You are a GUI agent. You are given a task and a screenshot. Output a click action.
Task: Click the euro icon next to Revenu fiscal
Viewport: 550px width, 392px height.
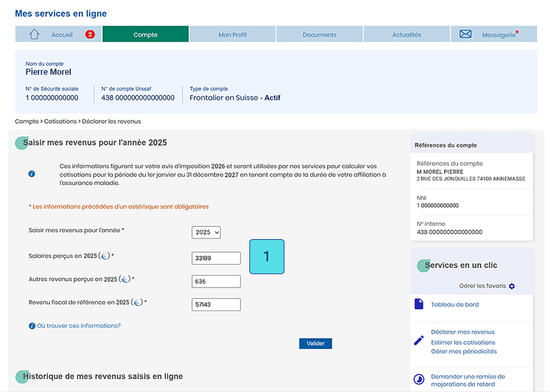tap(137, 302)
